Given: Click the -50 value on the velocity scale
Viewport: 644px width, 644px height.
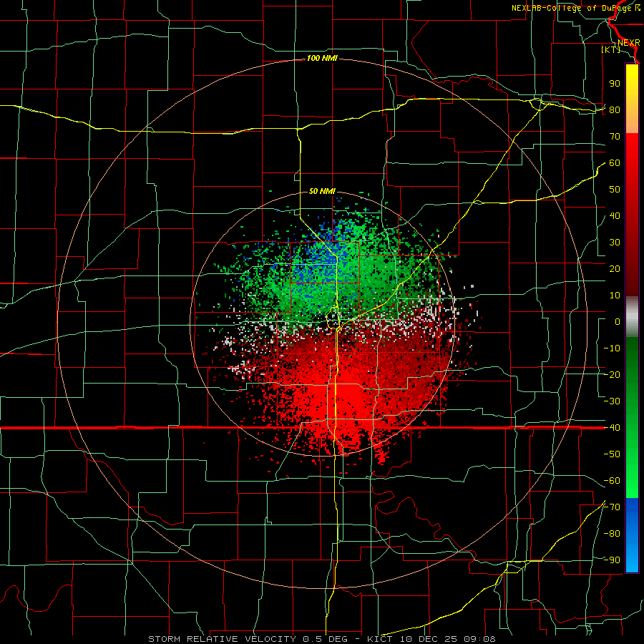Looking at the screenshot, I should click(x=612, y=454).
